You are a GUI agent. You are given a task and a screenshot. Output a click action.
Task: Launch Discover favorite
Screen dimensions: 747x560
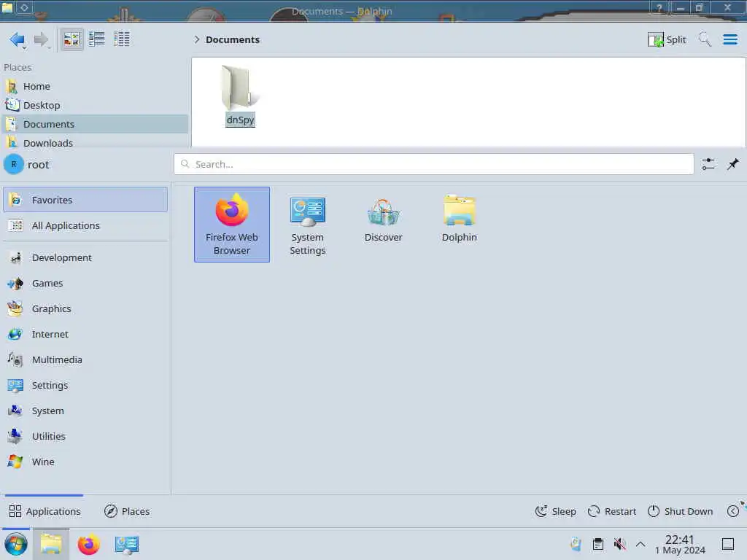click(x=384, y=225)
